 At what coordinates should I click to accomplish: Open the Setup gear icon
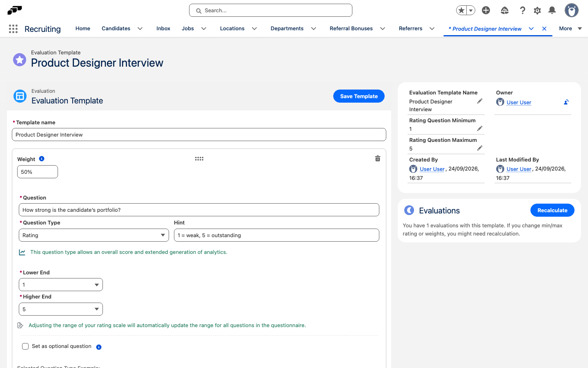point(537,10)
